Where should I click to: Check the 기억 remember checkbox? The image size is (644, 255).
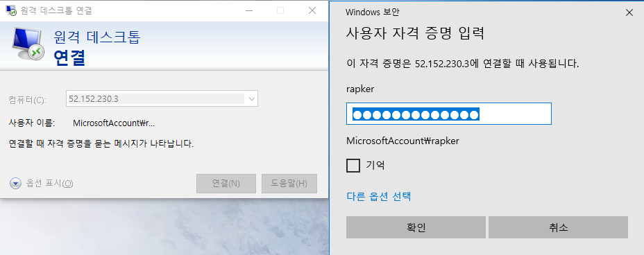[353, 166]
